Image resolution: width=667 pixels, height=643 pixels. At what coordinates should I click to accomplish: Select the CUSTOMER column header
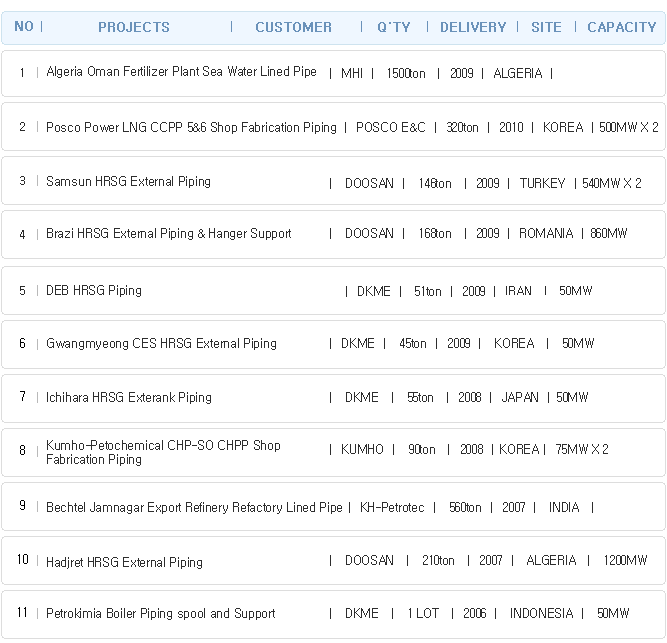point(294,27)
